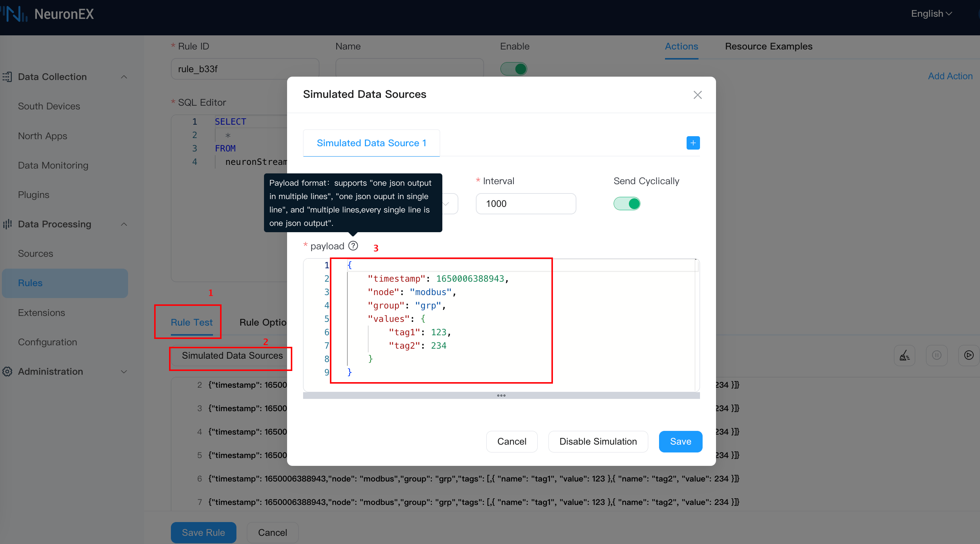Click the clear results broom icon

904,355
